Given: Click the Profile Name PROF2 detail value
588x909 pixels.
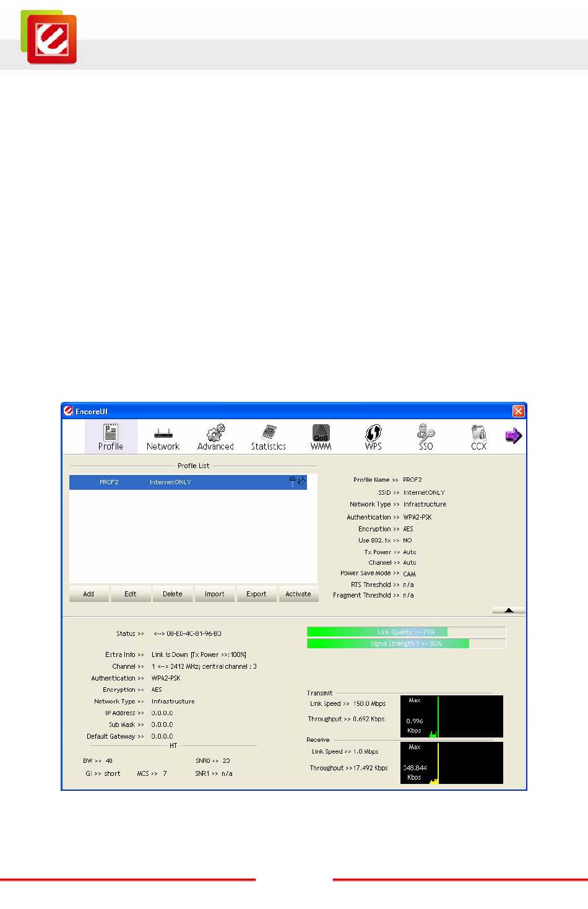Looking at the screenshot, I should pos(412,479).
